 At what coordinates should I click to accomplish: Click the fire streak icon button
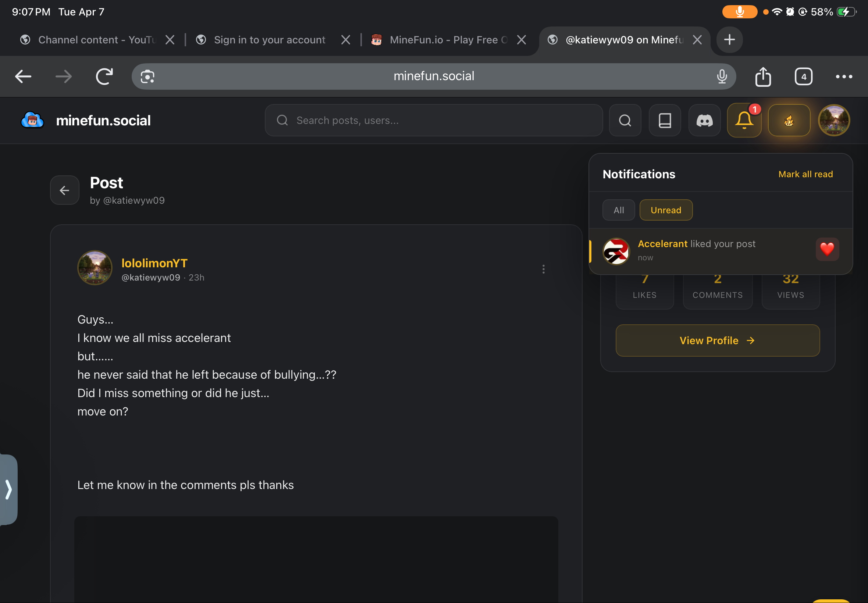click(789, 121)
